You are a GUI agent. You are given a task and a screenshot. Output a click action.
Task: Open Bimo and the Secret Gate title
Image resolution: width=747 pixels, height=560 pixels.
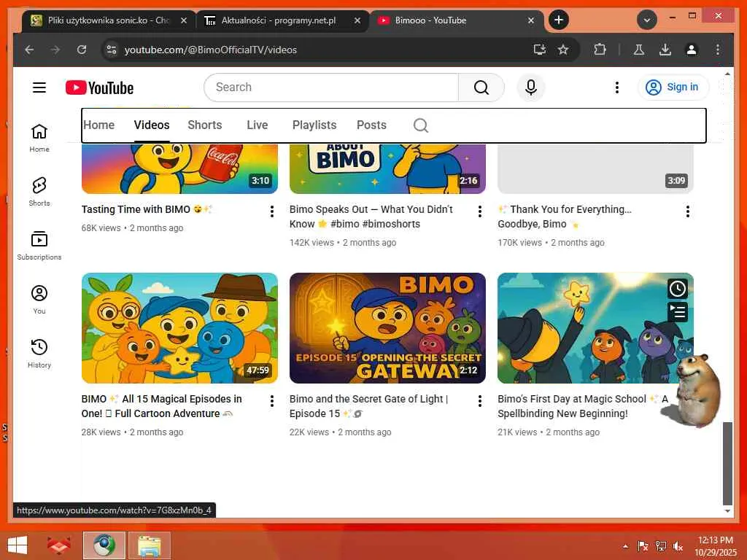[x=368, y=406]
